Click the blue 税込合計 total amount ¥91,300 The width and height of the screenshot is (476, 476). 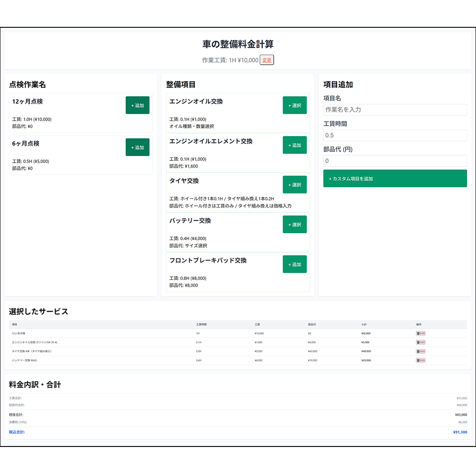click(460, 432)
